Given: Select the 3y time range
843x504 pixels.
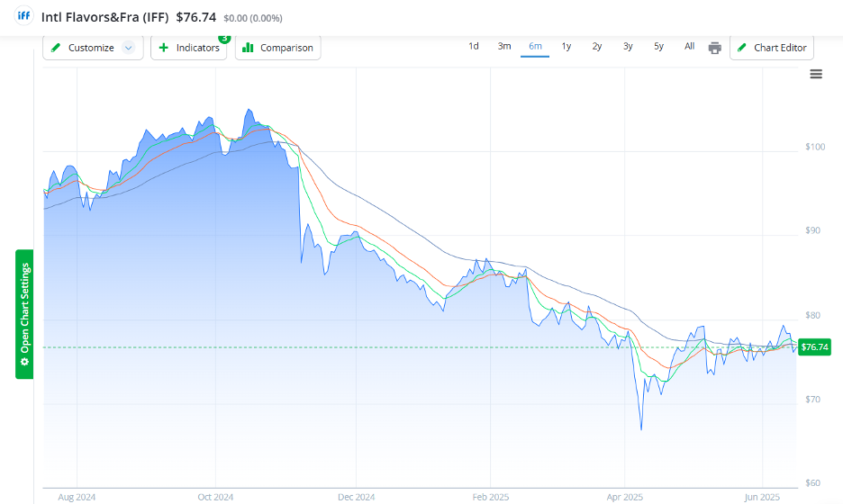Looking at the screenshot, I should [628, 46].
